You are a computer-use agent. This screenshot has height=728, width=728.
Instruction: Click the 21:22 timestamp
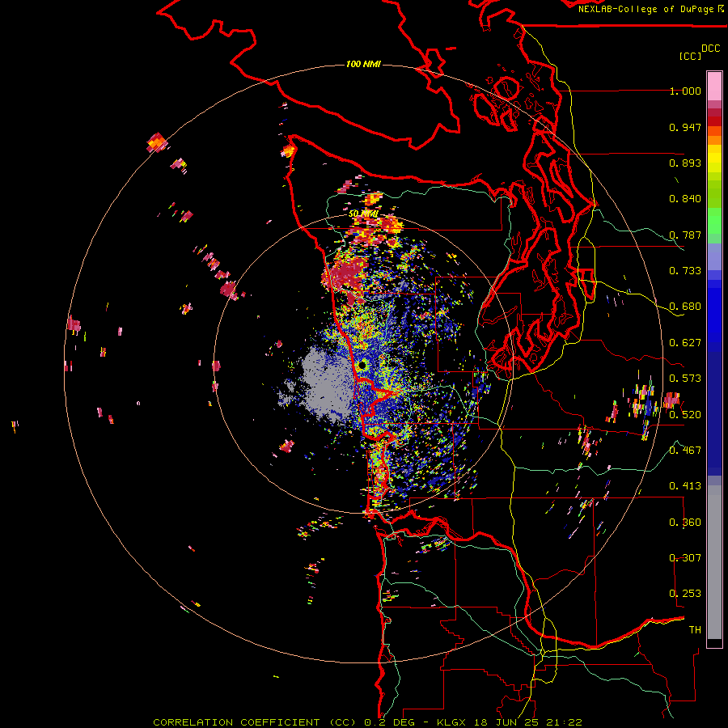[x=564, y=722]
